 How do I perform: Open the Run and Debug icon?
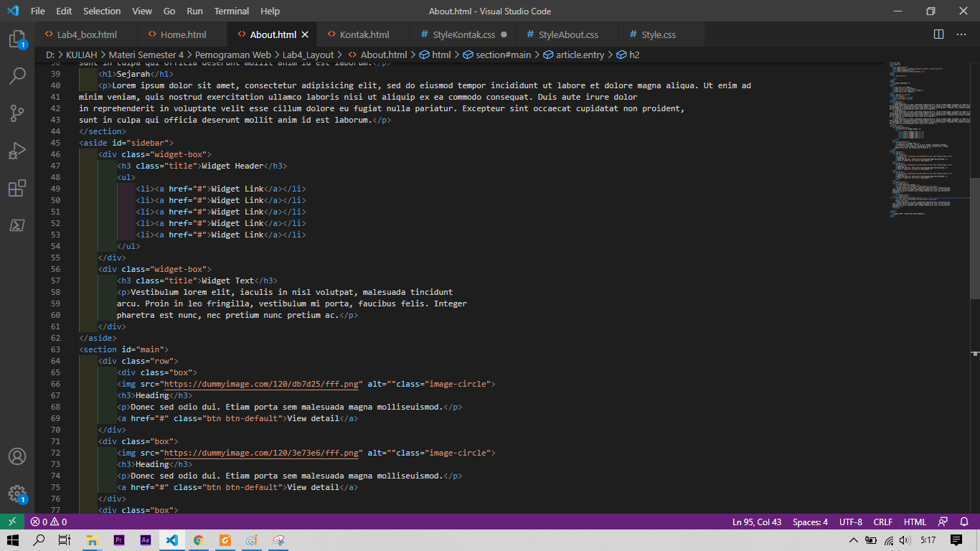pos(17,151)
